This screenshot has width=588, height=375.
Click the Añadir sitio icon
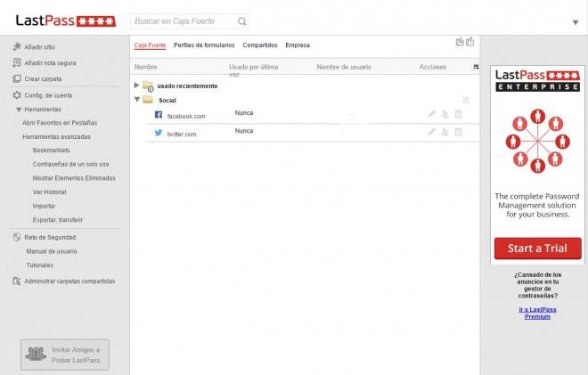tap(17, 46)
